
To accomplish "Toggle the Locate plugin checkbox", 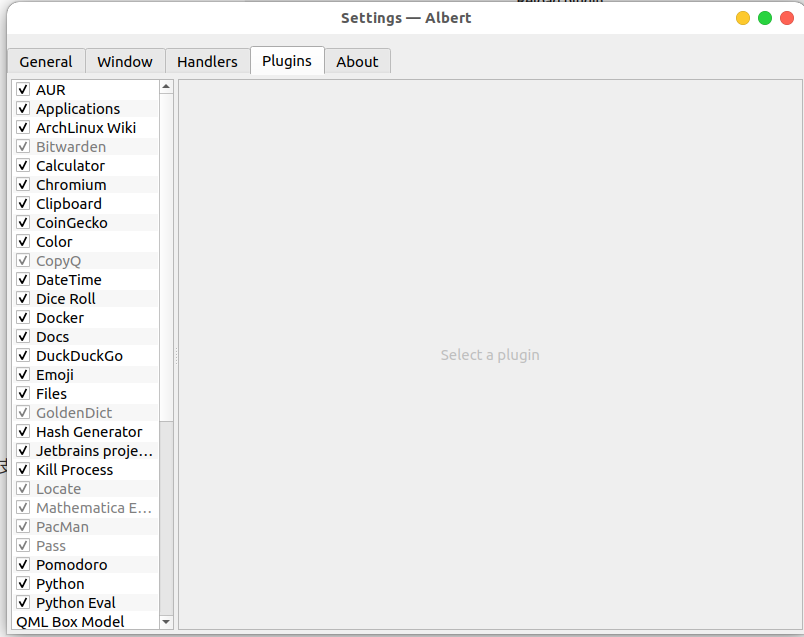I will coord(23,488).
